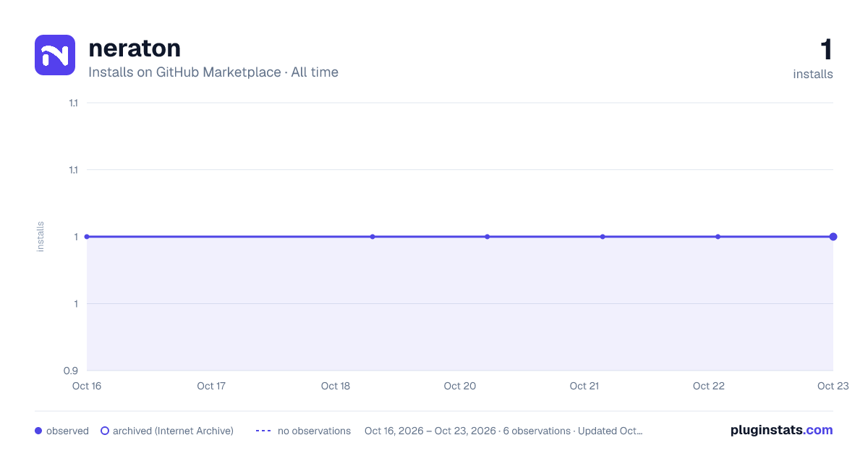Click the installs label under the total count

(x=813, y=74)
